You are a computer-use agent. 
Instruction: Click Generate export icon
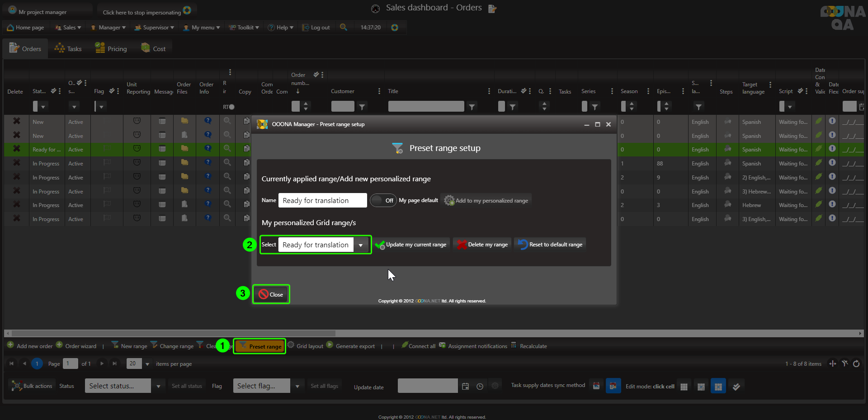[x=330, y=345]
